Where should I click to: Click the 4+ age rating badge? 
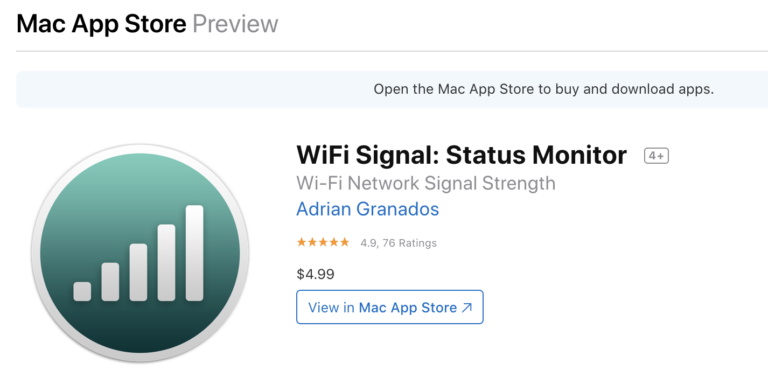[656, 156]
